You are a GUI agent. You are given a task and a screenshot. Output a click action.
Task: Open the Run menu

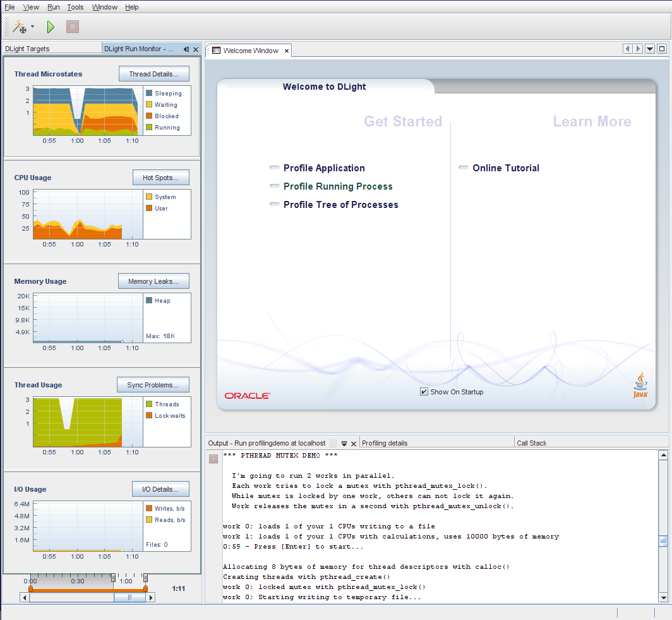click(54, 8)
